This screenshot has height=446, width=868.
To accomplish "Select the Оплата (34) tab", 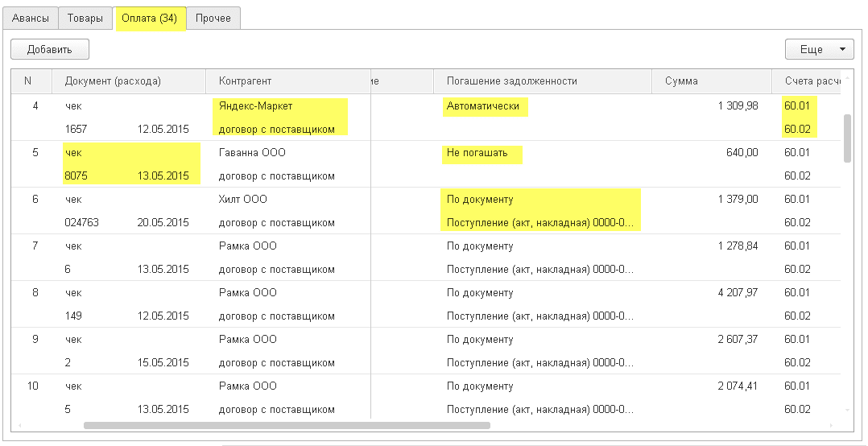I will point(150,18).
